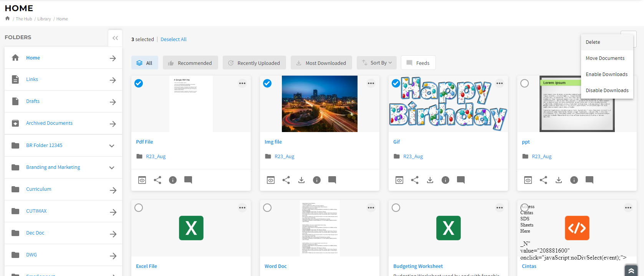The height and width of the screenshot is (276, 644).
Task: Choose Move Documents from the menu
Action: click(605, 58)
